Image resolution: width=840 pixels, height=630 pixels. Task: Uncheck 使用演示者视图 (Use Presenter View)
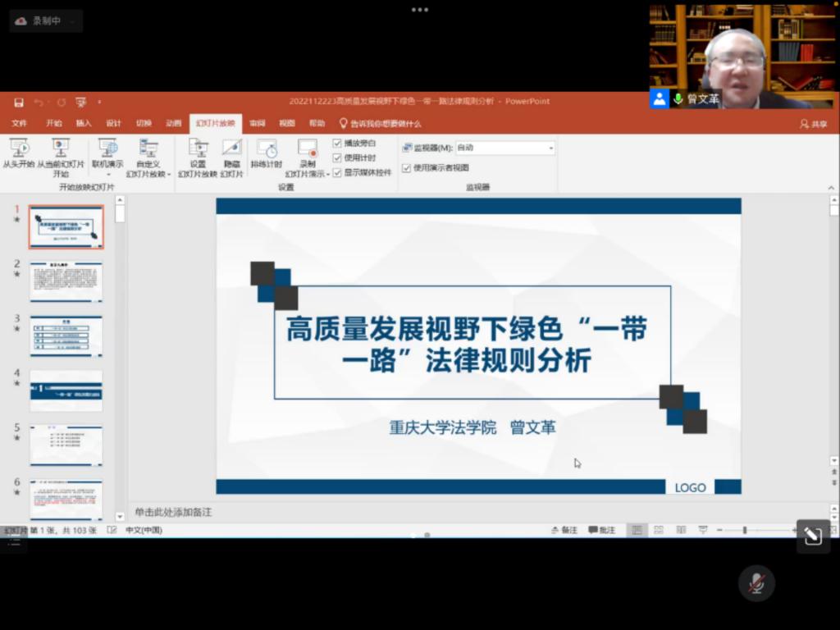coord(407,168)
